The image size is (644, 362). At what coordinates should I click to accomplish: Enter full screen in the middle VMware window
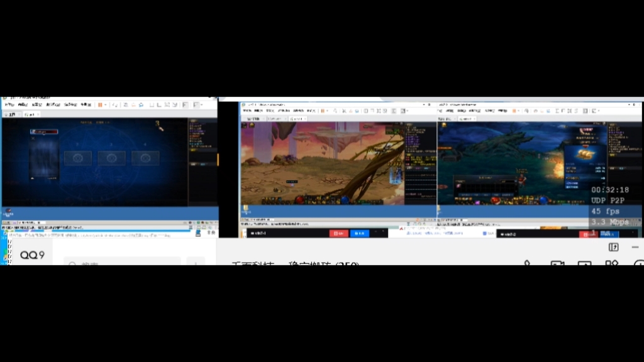[x=379, y=111]
